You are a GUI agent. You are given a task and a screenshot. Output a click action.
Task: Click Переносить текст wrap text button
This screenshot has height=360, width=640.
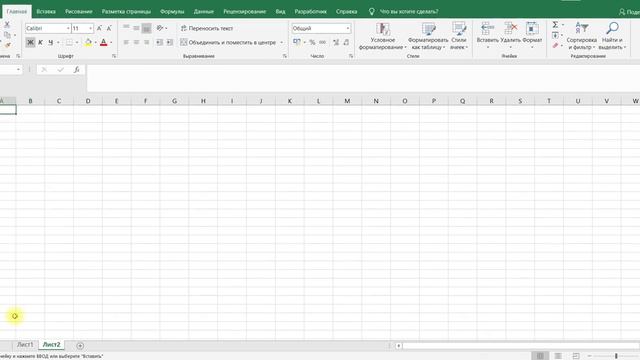(207, 28)
